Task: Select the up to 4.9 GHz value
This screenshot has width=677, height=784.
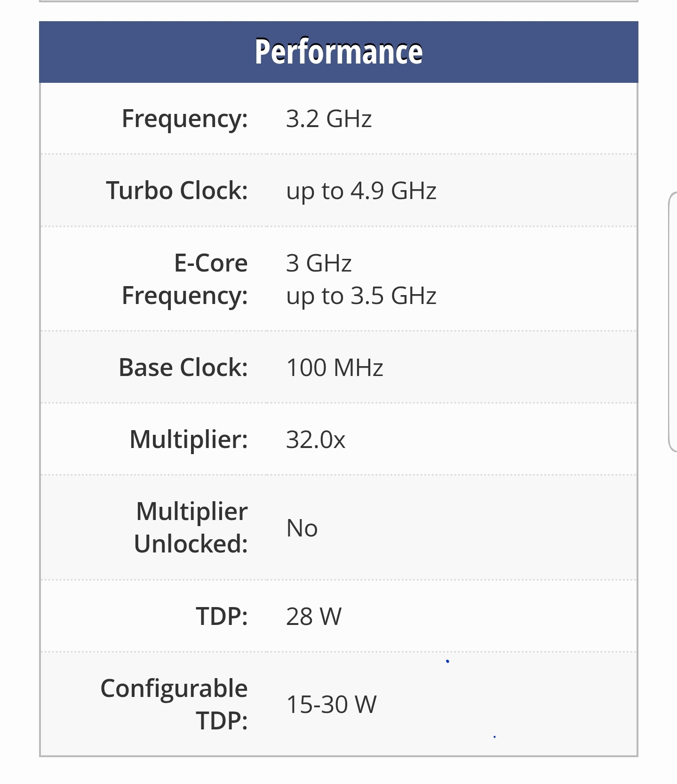Action: (361, 191)
